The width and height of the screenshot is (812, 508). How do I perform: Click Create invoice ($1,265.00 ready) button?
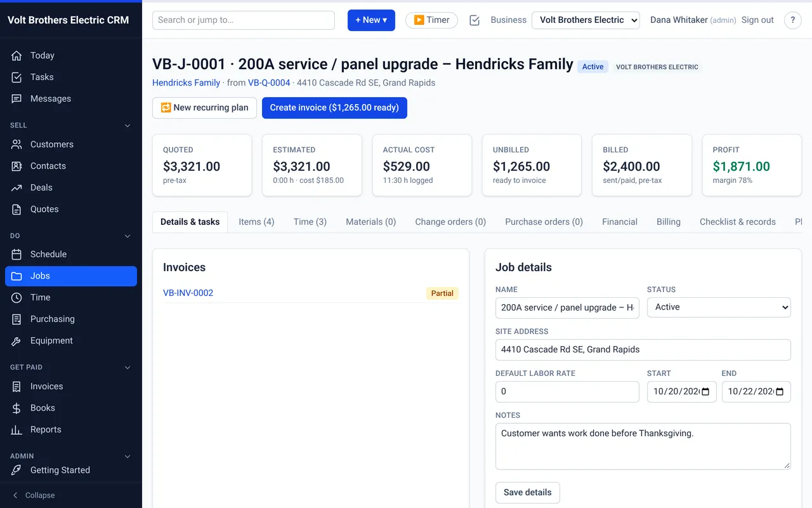[334, 108]
